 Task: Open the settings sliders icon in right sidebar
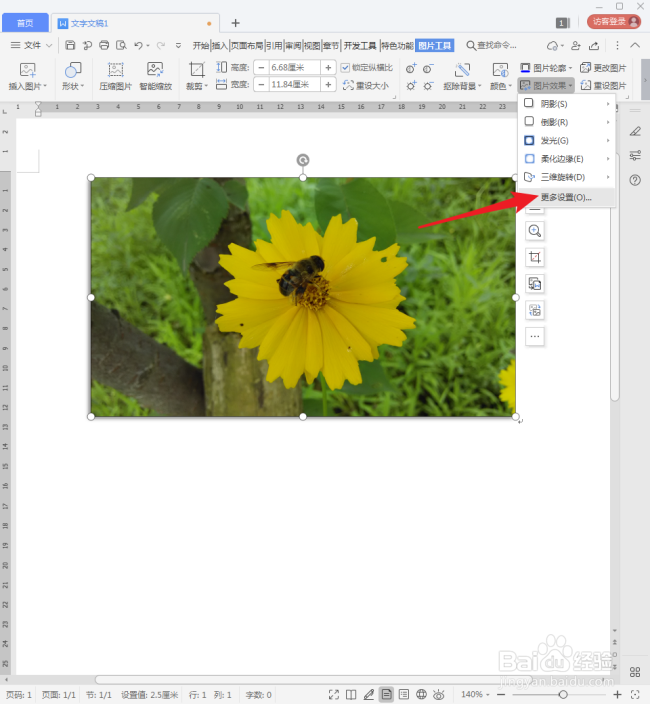coord(635,155)
